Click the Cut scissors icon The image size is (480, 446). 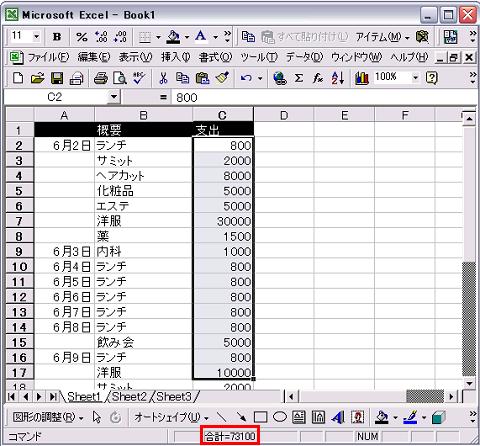click(x=163, y=78)
